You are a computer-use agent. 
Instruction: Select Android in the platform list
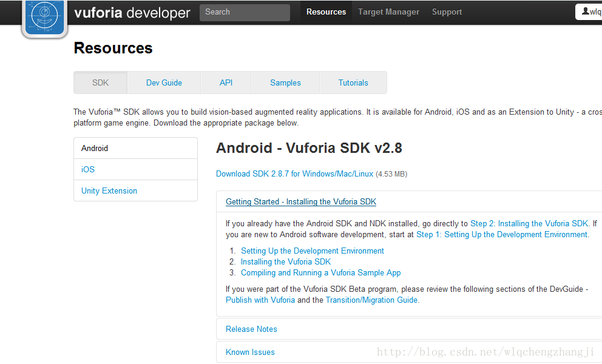tap(135, 148)
